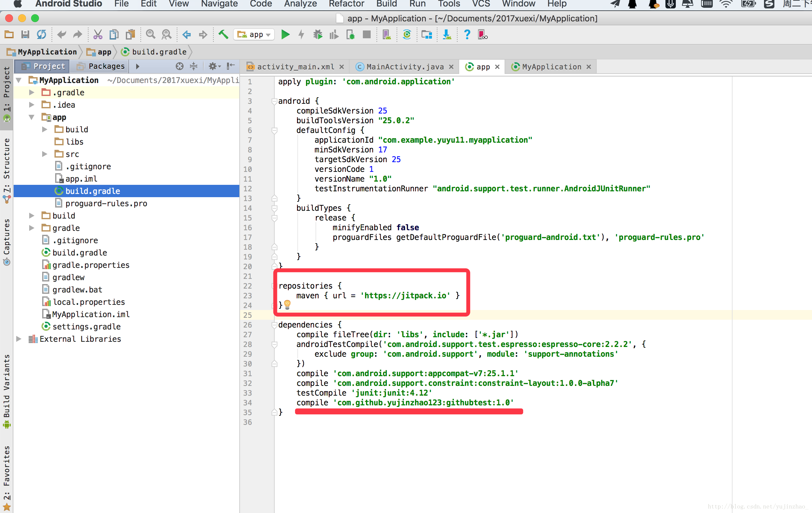Navigate Forward with the right arrow
812x513 pixels.
[203, 34]
